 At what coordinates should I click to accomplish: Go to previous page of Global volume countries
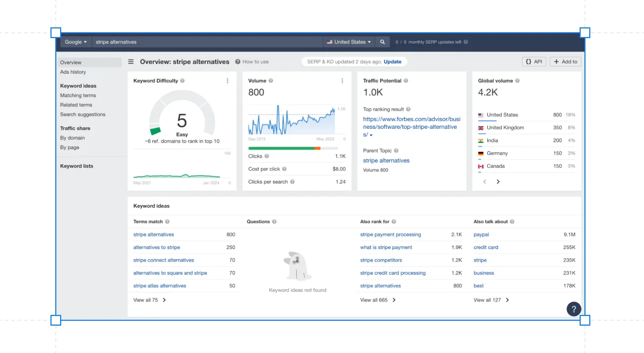[x=485, y=182]
